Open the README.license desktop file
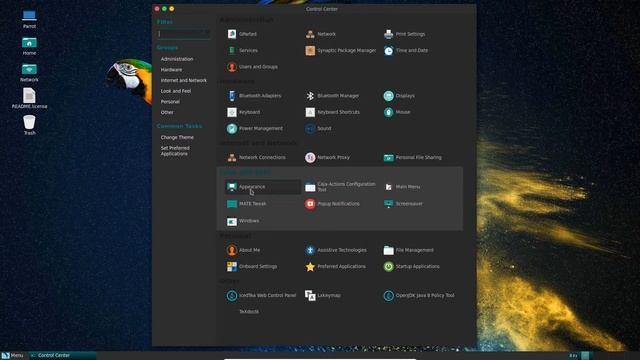 pyautogui.click(x=29, y=98)
